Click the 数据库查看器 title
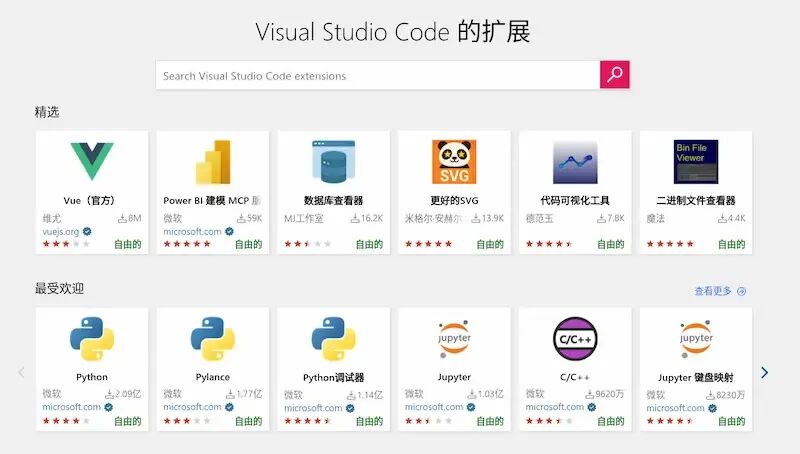800x454 pixels. pos(333,200)
